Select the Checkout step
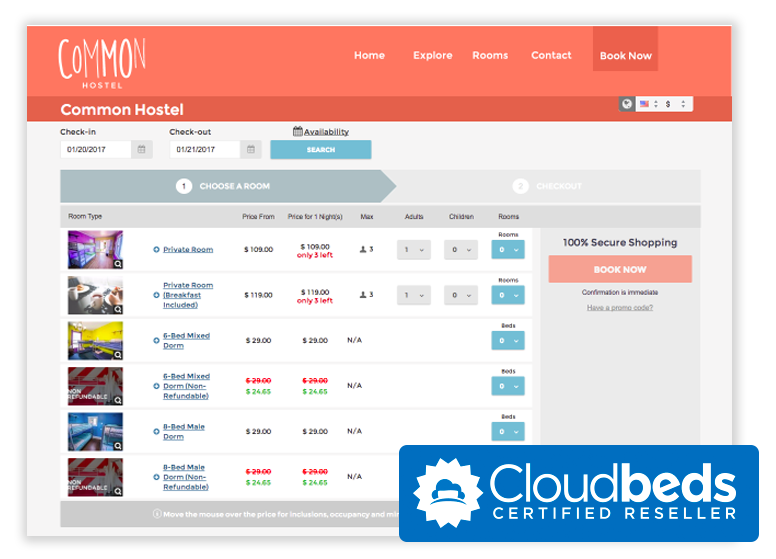The width and height of the screenshot is (776, 559). click(x=547, y=186)
